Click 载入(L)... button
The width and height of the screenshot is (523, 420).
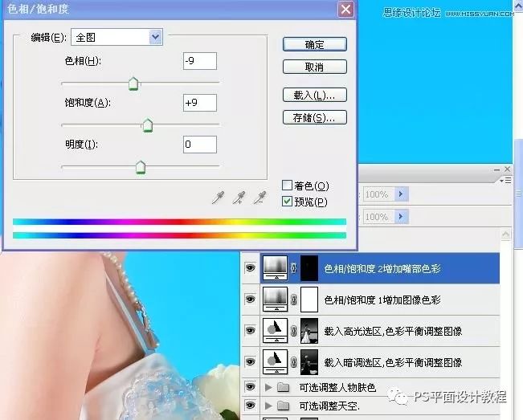pos(315,95)
